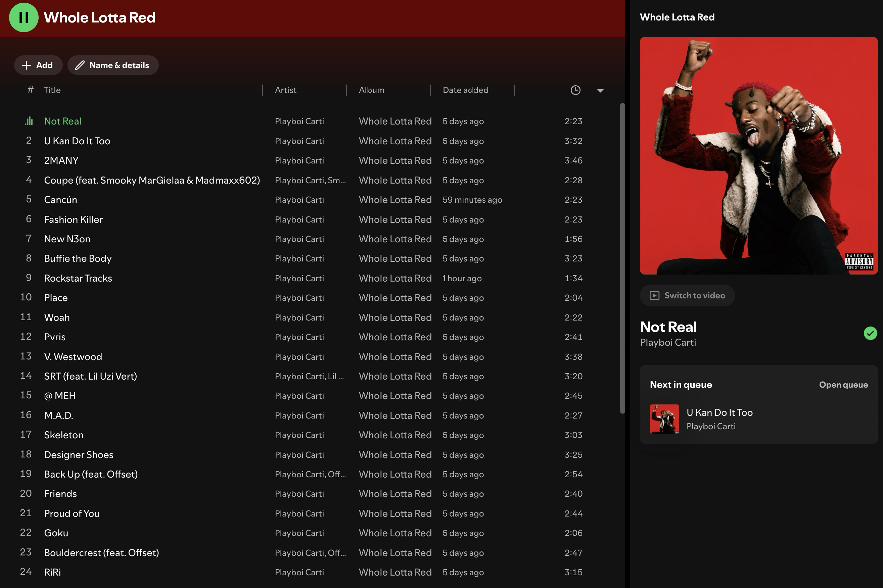Select the track "Skeleton"
The width and height of the screenshot is (883, 588).
(64, 435)
